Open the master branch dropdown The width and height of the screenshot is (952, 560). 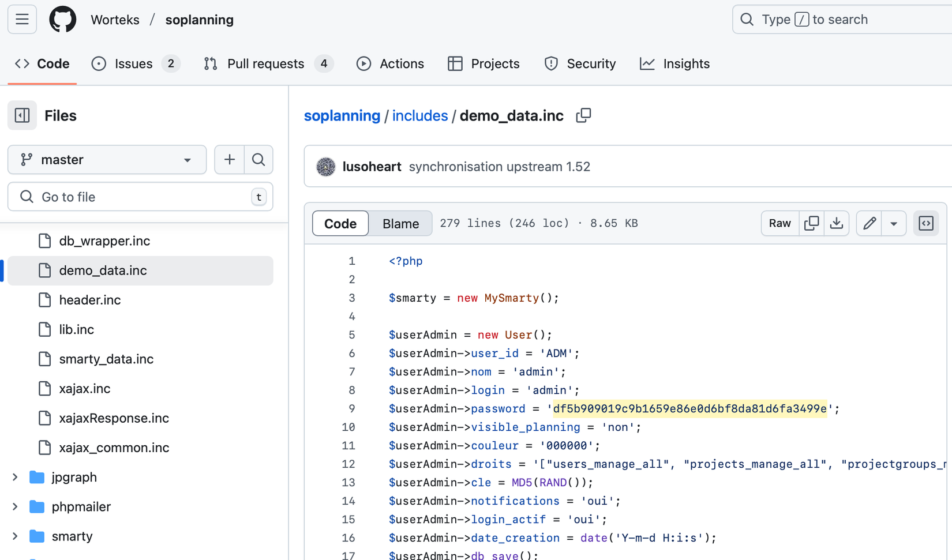(x=107, y=160)
